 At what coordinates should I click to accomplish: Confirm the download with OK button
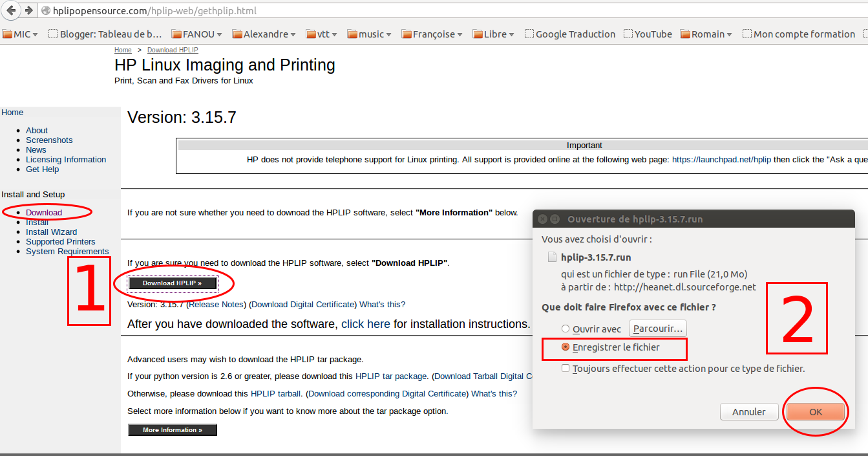tap(816, 412)
